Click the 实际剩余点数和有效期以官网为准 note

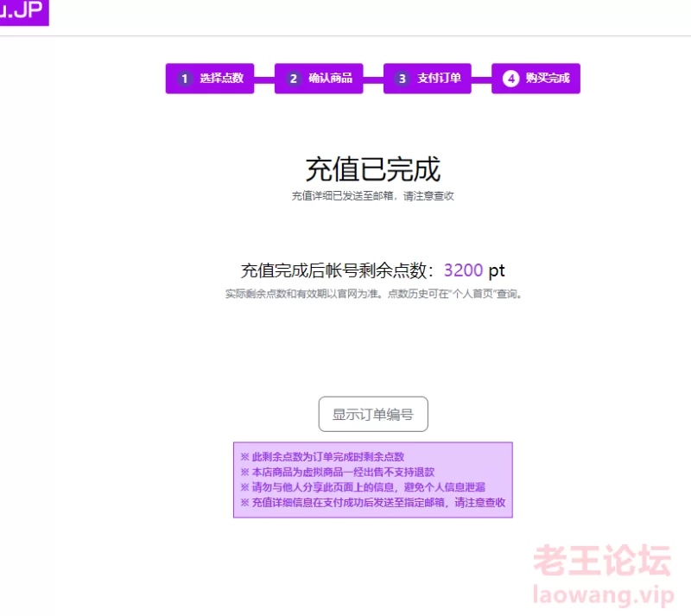374,294
